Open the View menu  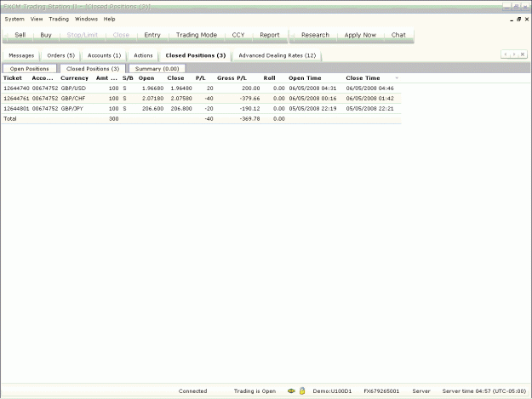tap(37, 19)
